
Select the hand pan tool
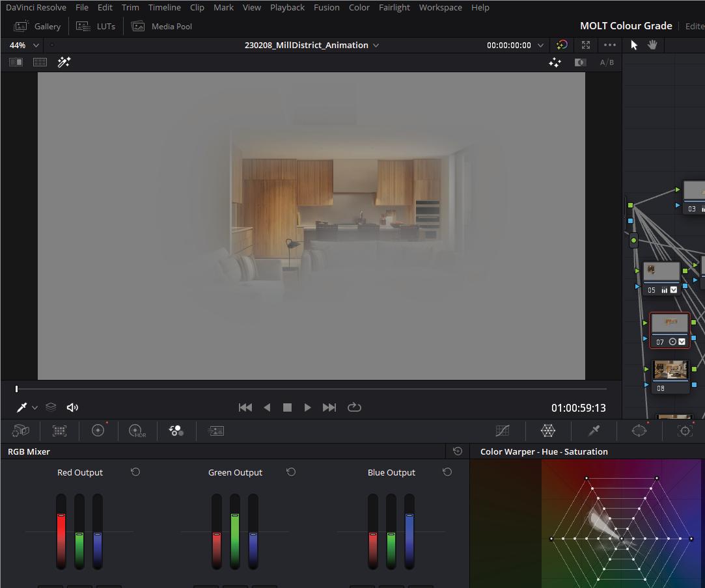(652, 45)
